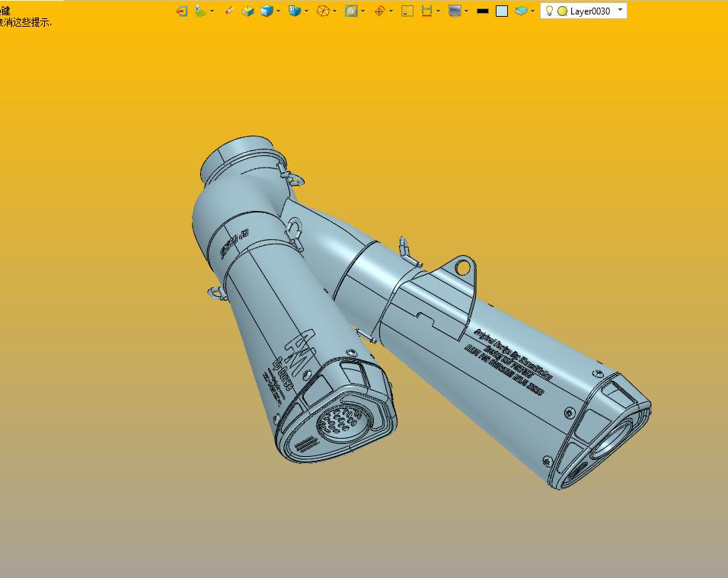Click the black line color swatch
The height and width of the screenshot is (578, 728).
[483, 11]
